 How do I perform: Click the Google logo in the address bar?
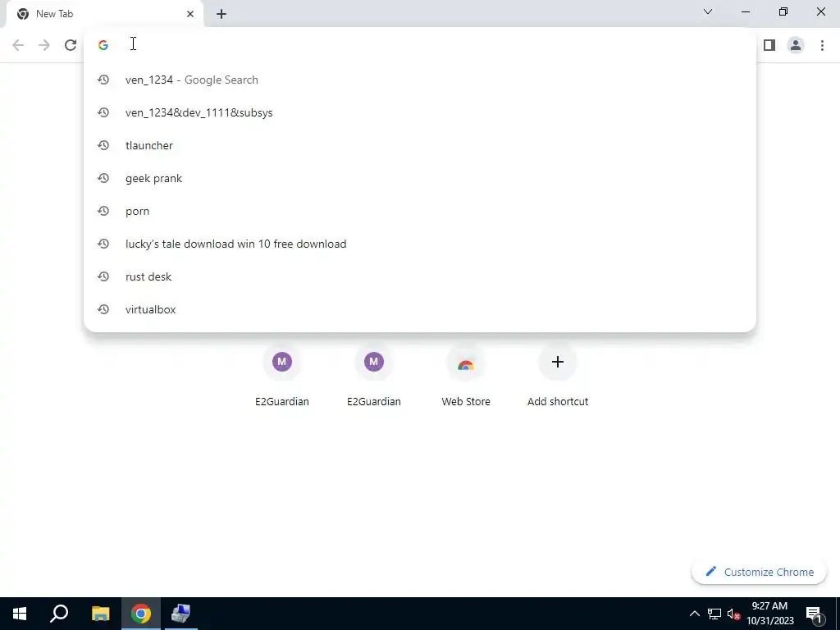(x=103, y=45)
